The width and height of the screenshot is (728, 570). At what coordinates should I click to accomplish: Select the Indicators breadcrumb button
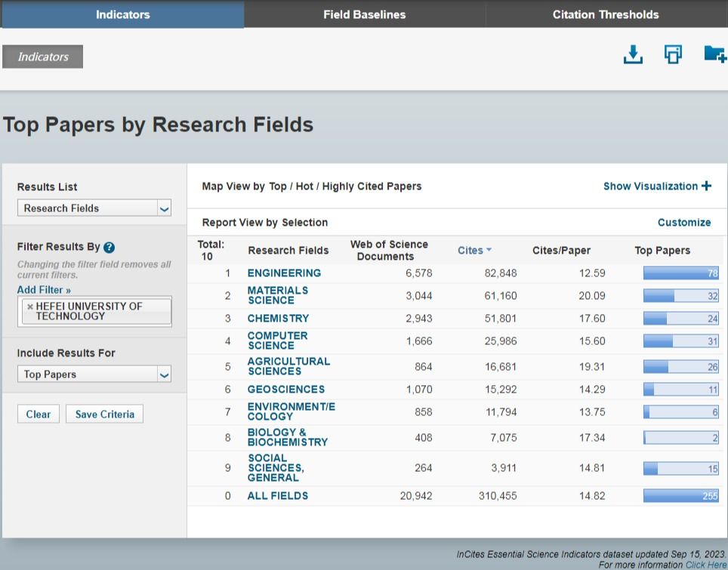click(x=43, y=57)
